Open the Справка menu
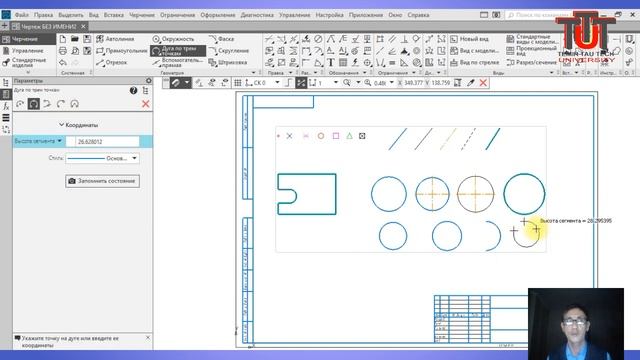This screenshot has width=640, height=360. tap(418, 15)
